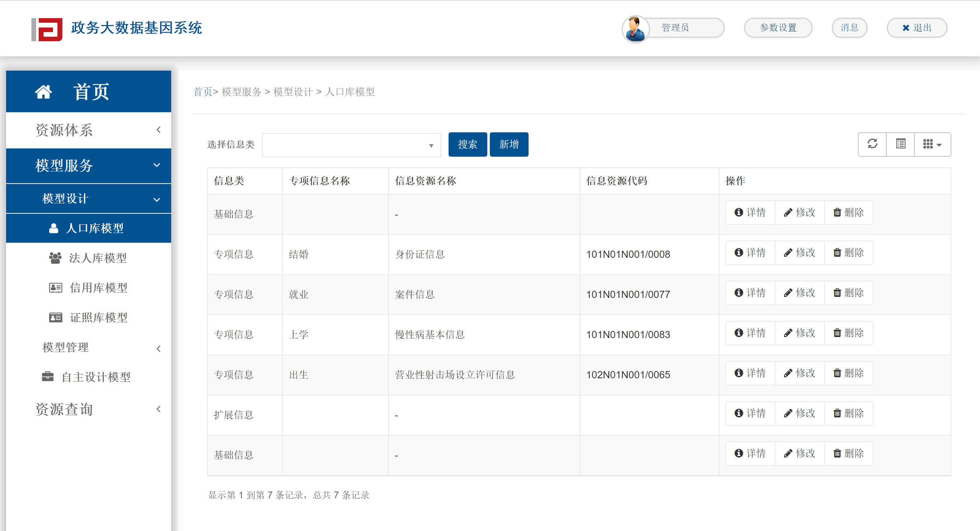980x531 pixels.
Task: Refresh the table with the refresh icon
Action: (x=872, y=144)
